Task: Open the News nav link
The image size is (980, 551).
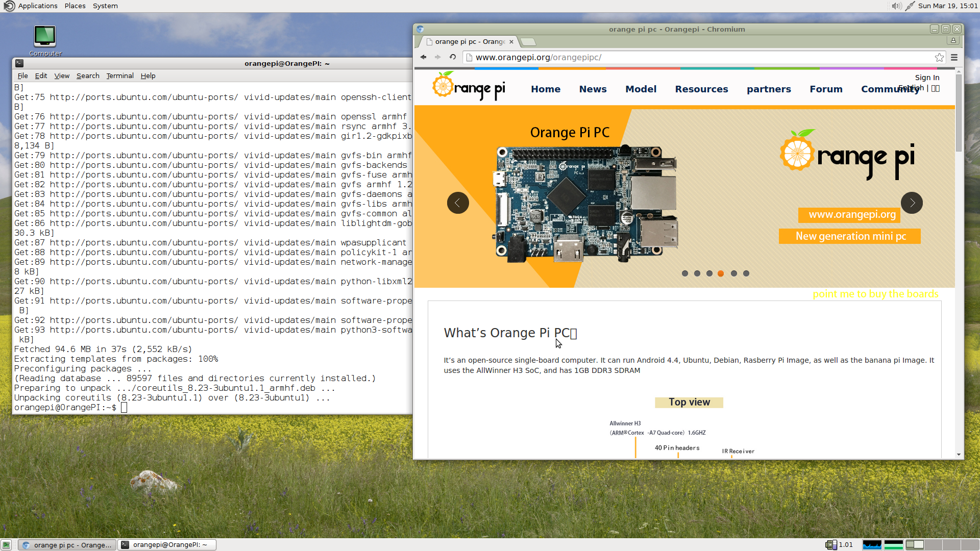Action: pos(593,89)
